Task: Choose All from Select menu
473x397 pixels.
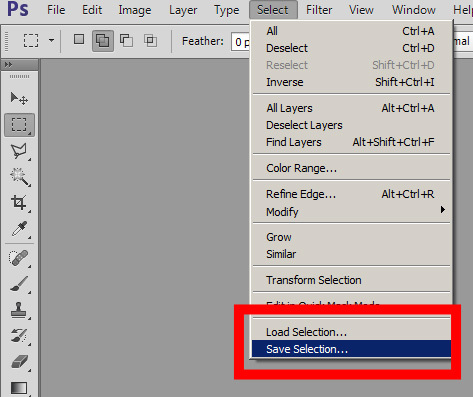Action: click(x=351, y=31)
